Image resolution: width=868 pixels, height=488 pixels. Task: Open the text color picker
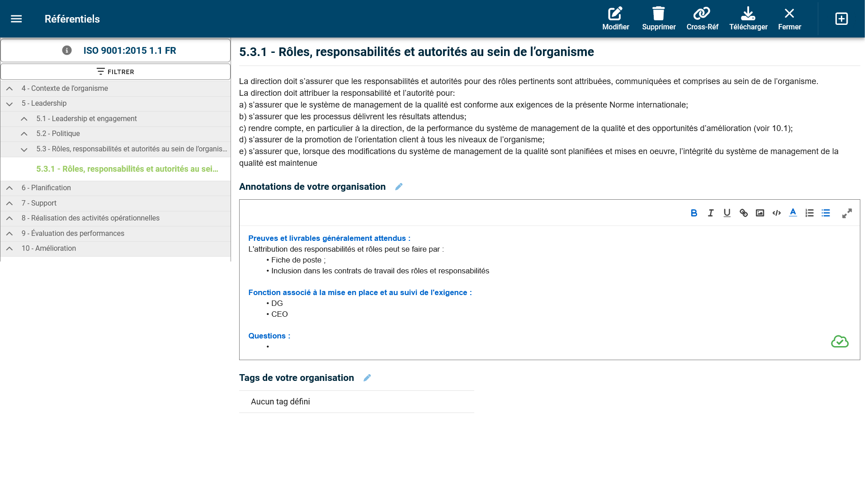[793, 213]
